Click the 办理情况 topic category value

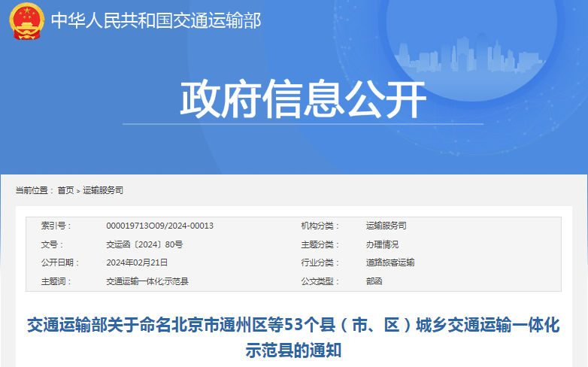(382, 244)
